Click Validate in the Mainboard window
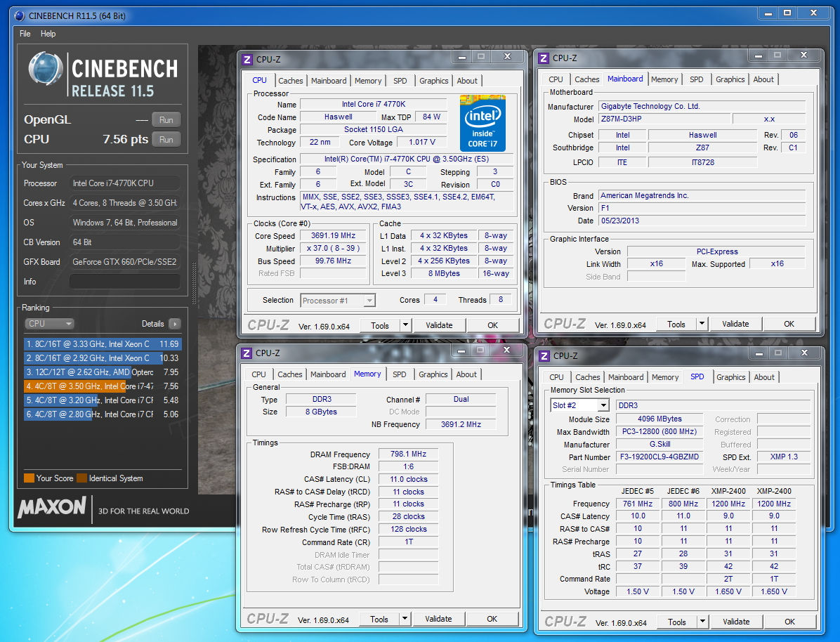 (x=735, y=324)
